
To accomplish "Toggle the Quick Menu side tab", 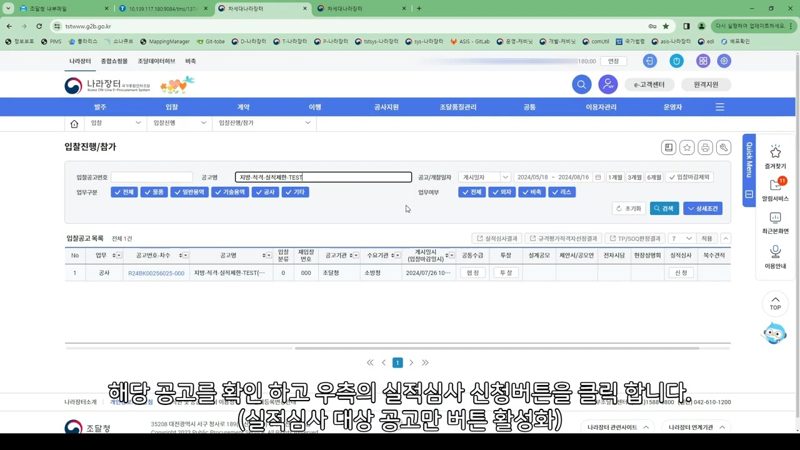I will click(x=749, y=170).
